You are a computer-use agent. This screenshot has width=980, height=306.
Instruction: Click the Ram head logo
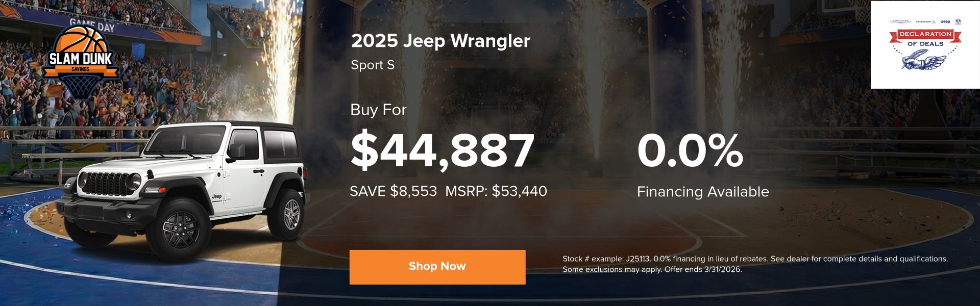958,21
